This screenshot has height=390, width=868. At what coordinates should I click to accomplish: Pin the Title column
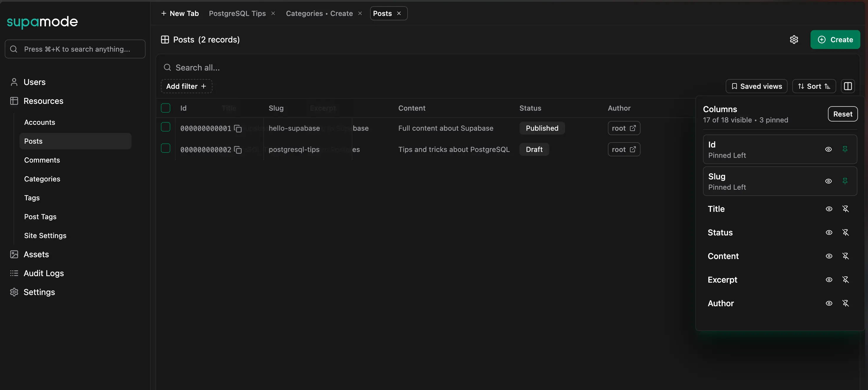pyautogui.click(x=845, y=209)
